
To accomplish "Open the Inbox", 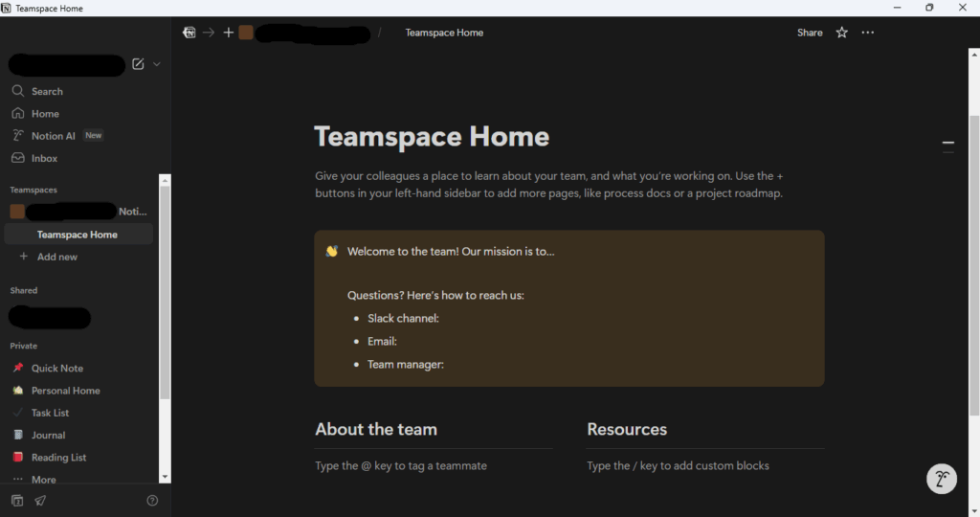I will (44, 158).
